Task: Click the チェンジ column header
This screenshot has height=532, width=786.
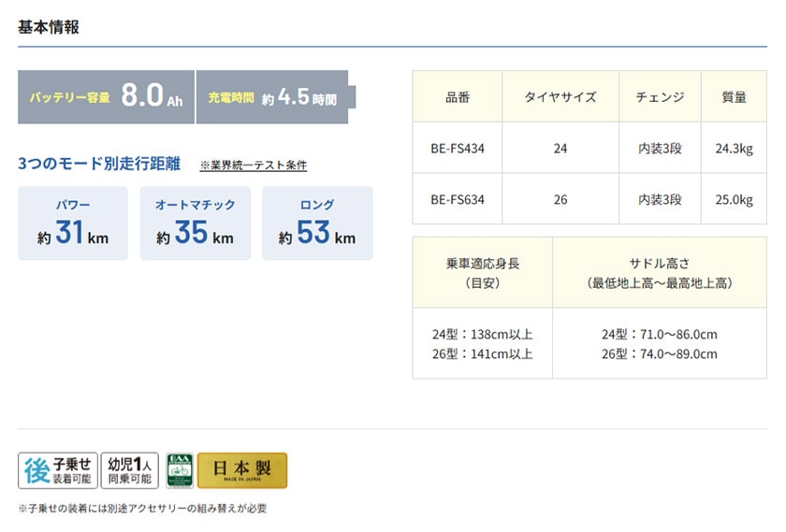Action: click(x=660, y=96)
